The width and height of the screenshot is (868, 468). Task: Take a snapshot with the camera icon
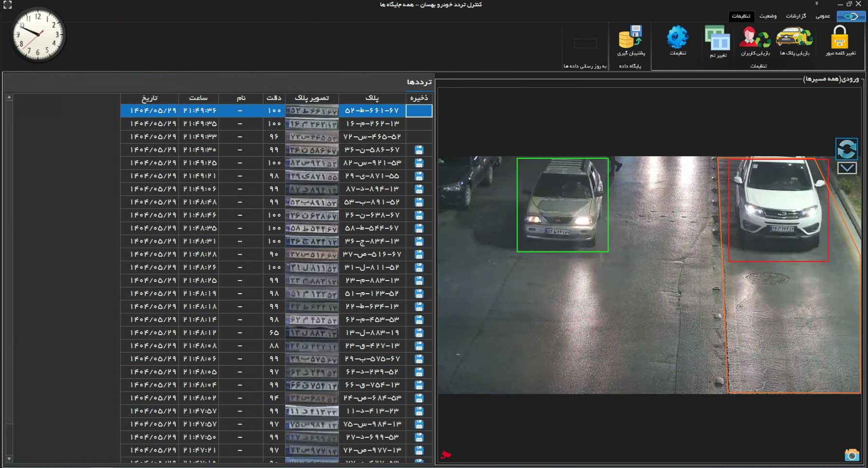tap(851, 455)
